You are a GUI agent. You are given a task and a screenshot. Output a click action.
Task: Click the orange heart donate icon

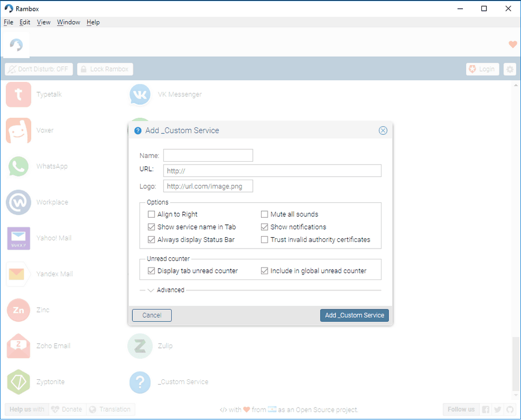pos(513,44)
